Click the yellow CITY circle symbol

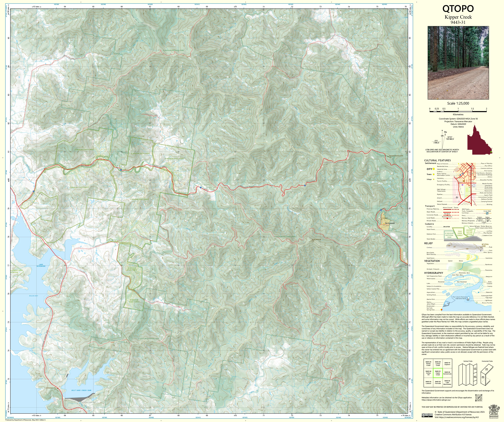point(434,169)
